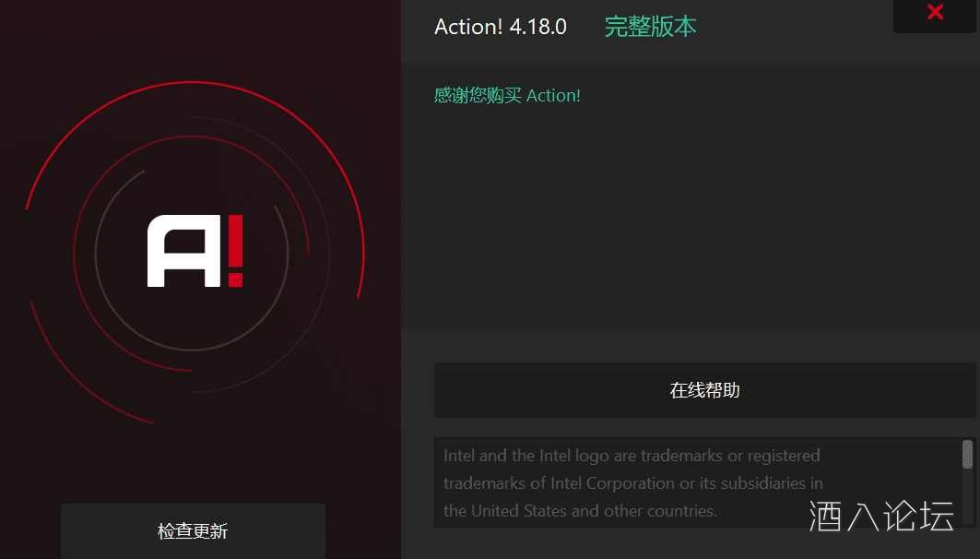The height and width of the screenshot is (559, 980).
Task: Click the outer red ring around the logo
Action: pyautogui.click(x=362, y=250)
